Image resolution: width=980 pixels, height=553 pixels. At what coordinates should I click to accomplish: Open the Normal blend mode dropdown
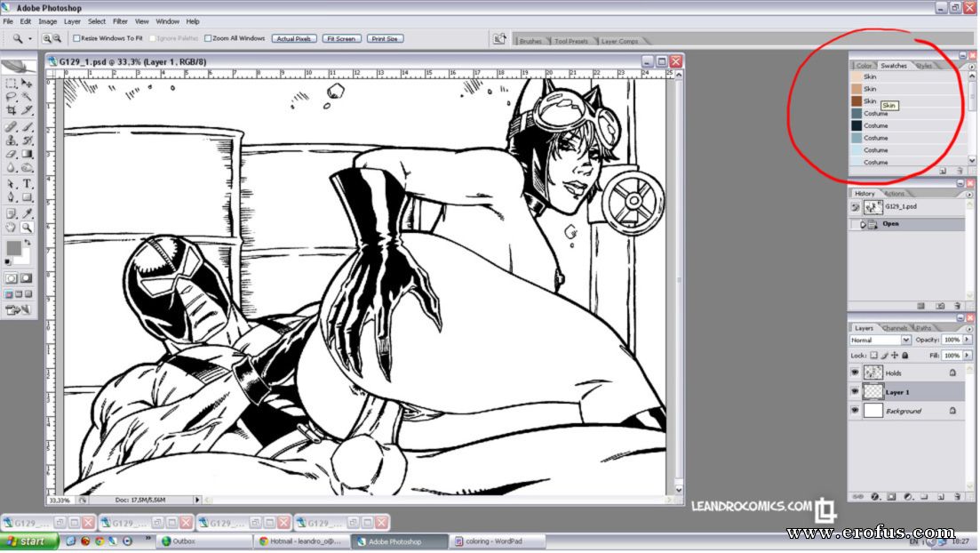[x=905, y=340]
